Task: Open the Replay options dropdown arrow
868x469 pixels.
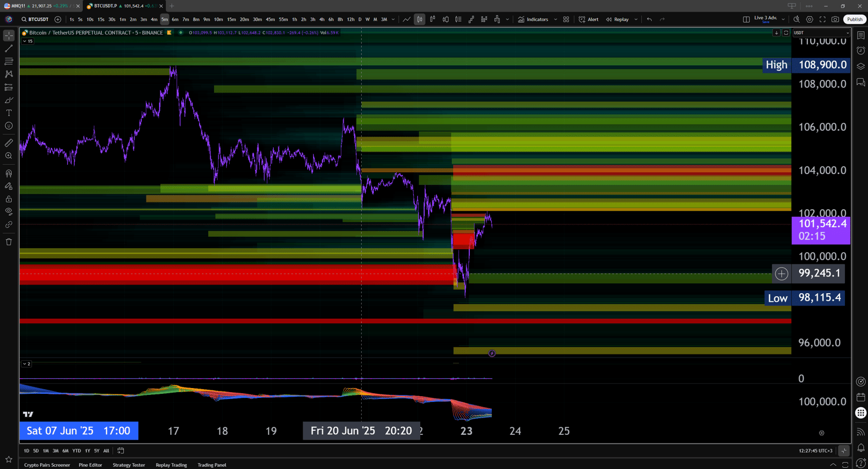Action: point(635,19)
